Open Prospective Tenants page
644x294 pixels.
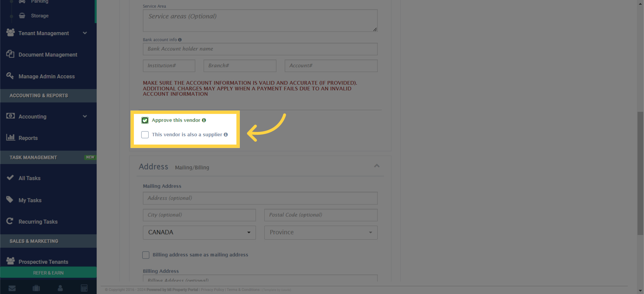tap(43, 262)
